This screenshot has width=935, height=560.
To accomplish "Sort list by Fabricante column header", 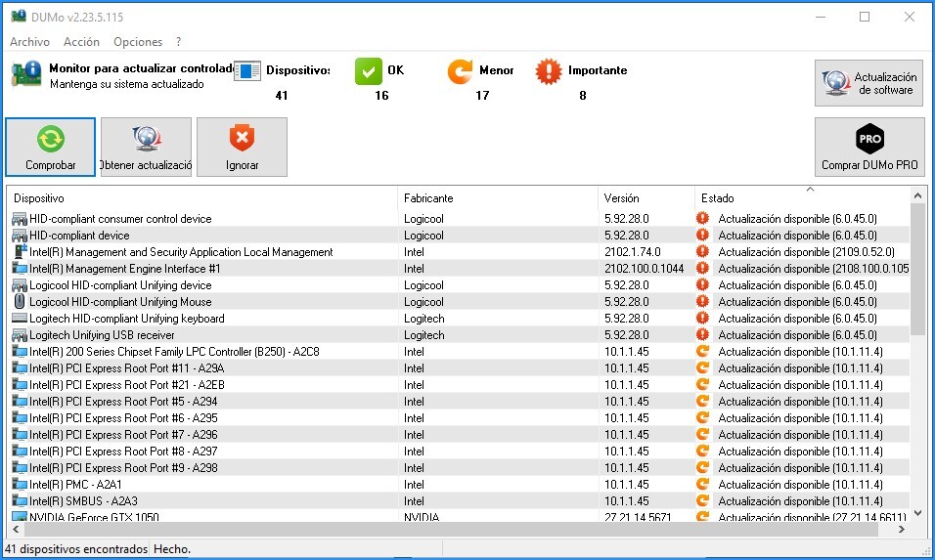I will (x=497, y=198).
